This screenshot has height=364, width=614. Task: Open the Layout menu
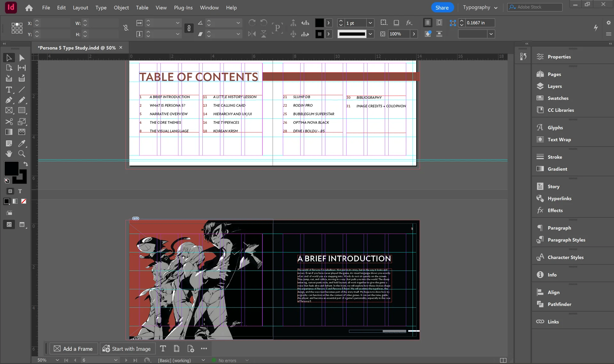click(80, 7)
